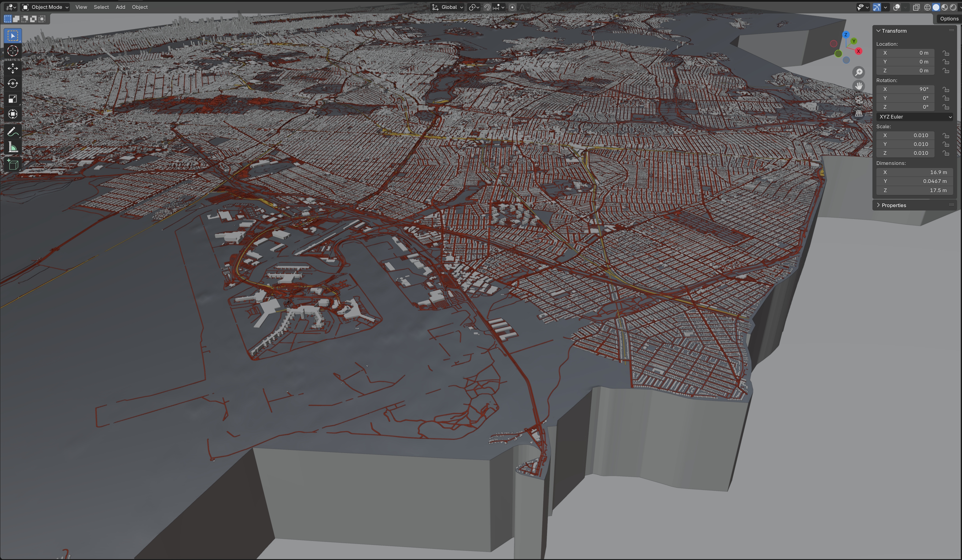Toggle snapping magnet icon
The image size is (962, 560).
487,7
